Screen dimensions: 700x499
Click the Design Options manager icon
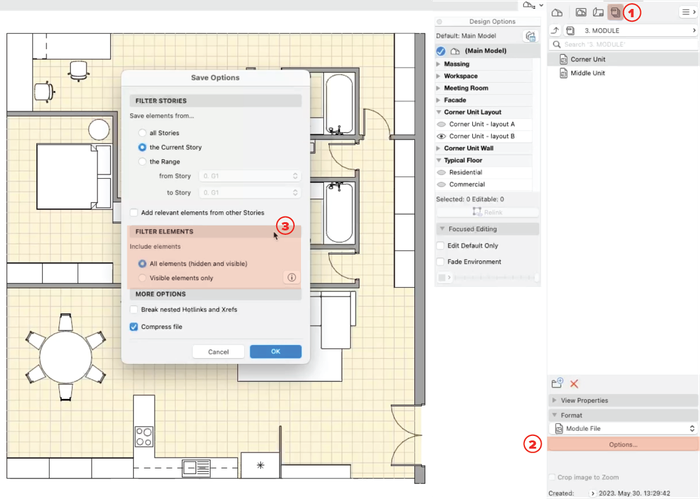pyautogui.click(x=530, y=36)
